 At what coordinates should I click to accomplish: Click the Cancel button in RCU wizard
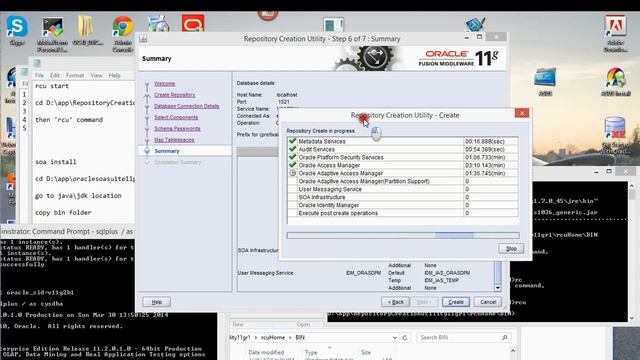(x=488, y=302)
